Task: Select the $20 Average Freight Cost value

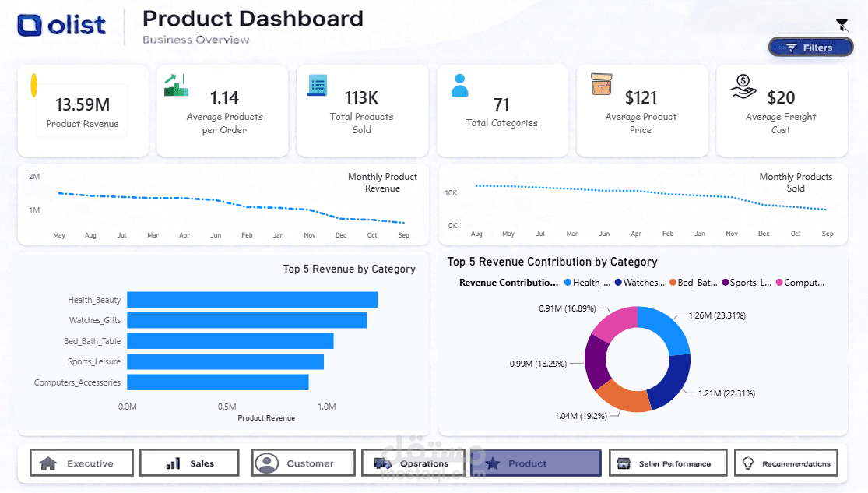Action: coord(781,97)
